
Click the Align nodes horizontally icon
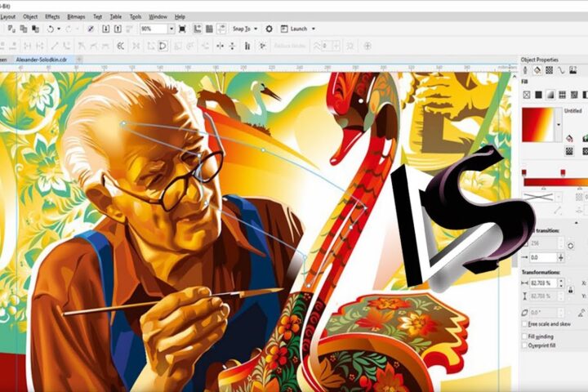(220, 46)
